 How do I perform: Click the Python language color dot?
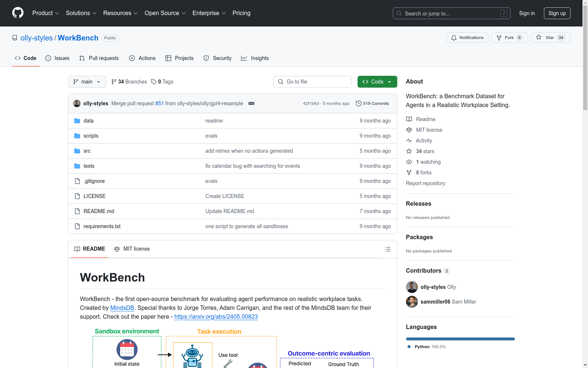409,347
